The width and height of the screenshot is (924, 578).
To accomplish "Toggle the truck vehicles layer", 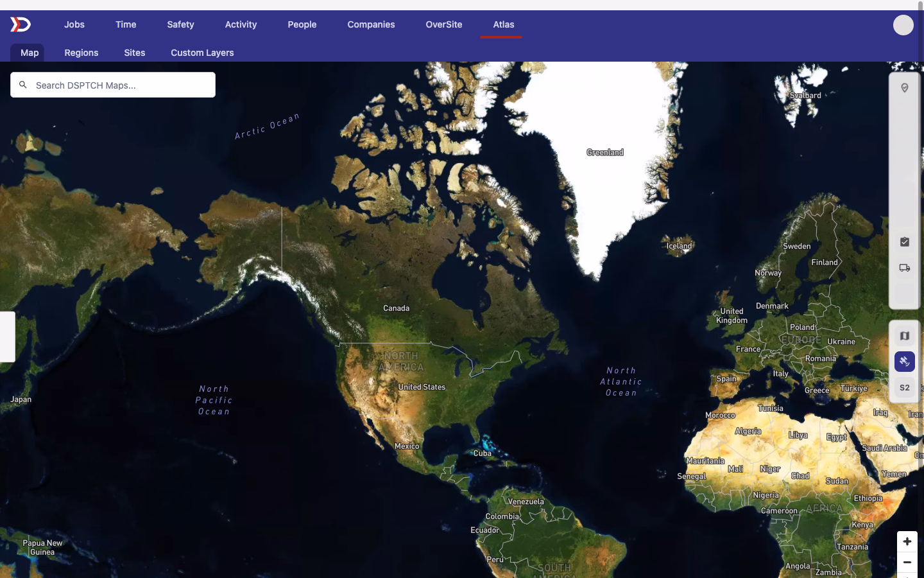I will (x=905, y=268).
